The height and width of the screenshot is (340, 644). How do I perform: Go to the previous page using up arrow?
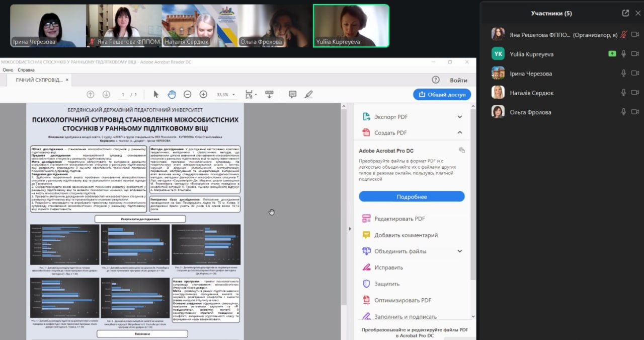(x=91, y=94)
